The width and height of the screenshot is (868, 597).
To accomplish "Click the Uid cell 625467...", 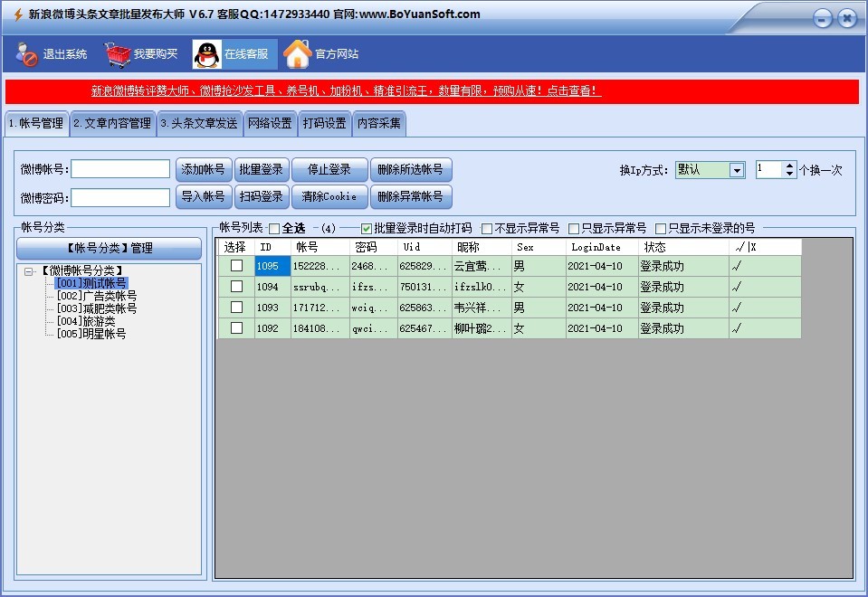I will (x=424, y=328).
